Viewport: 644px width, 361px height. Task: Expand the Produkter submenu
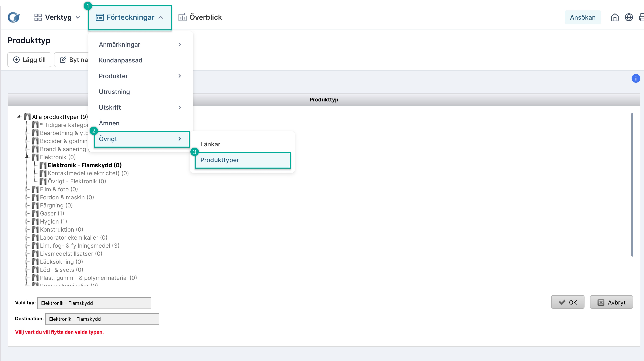click(x=140, y=76)
